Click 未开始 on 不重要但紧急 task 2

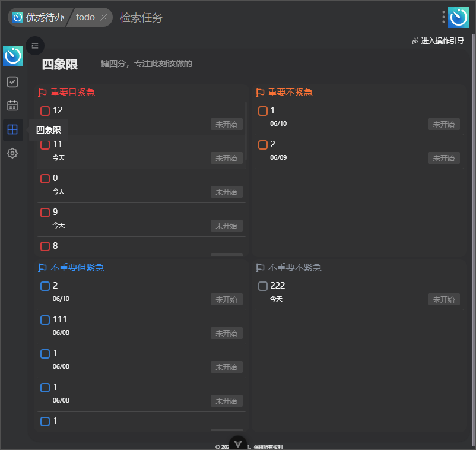coord(227,299)
